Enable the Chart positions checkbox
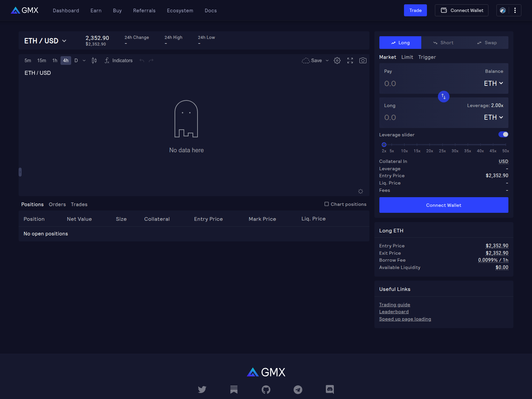This screenshot has width=532, height=399. [327, 204]
